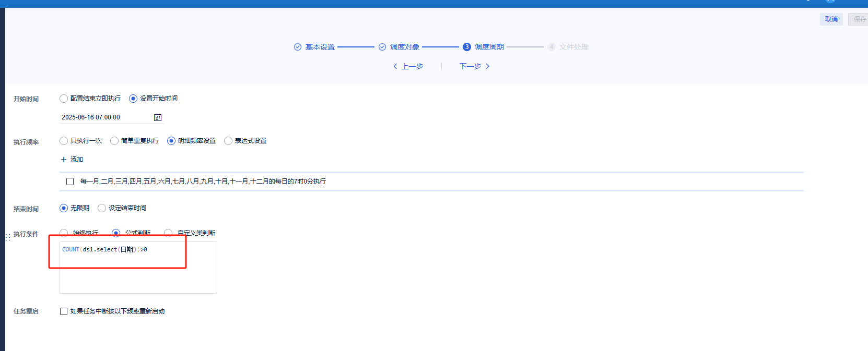This screenshot has height=351, width=868.
Task: Check the monthly schedule detail row checkbox
Action: coord(70,181)
